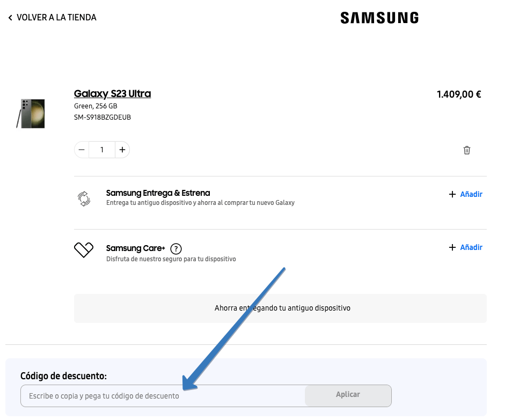
Task: Open the Galaxy S23 Ultra product page link
Action: 112,93
